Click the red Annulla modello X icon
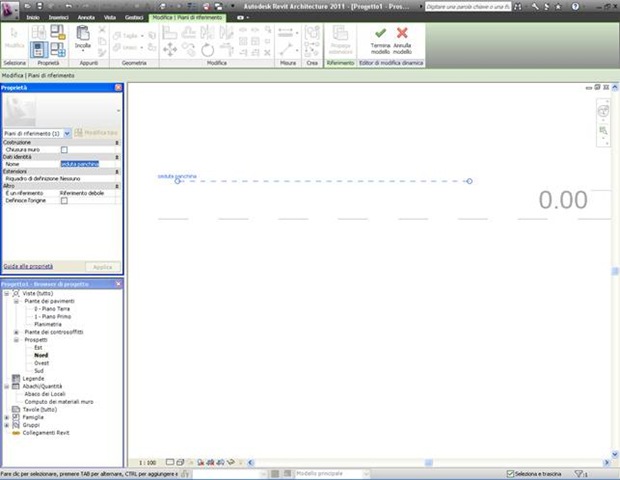620x480 pixels. coord(402,33)
